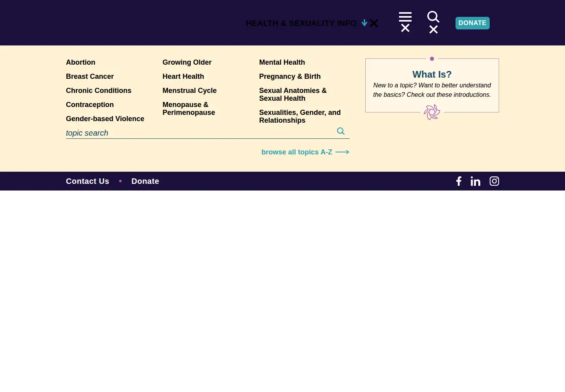Open Sexual Anatomies & Sexual Health

point(293,94)
